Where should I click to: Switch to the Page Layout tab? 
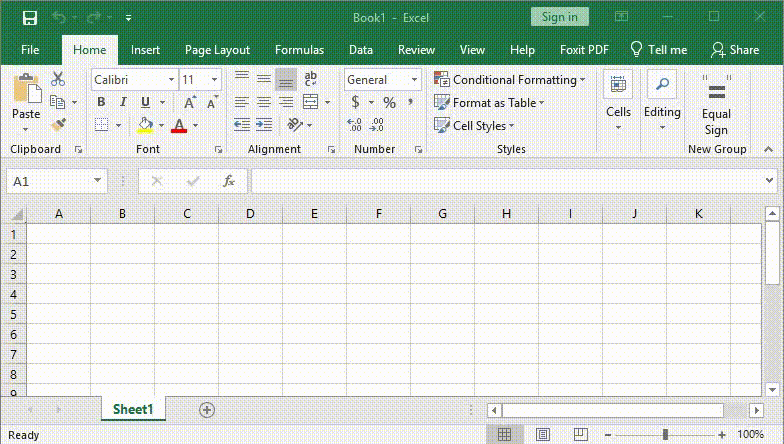coord(217,50)
